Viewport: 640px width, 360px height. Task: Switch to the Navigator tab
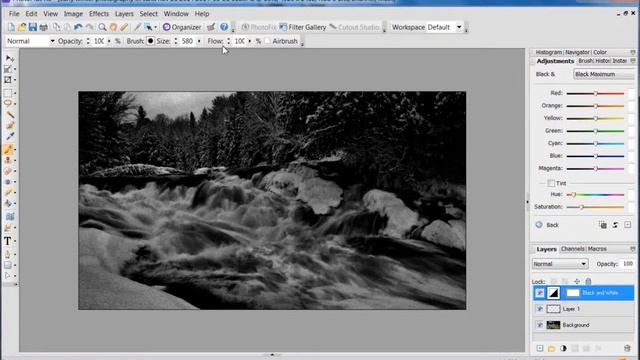pos(578,52)
